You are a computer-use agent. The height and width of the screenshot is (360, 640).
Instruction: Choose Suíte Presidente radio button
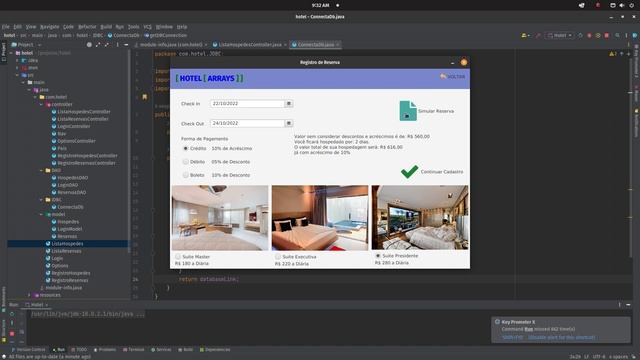click(x=378, y=256)
